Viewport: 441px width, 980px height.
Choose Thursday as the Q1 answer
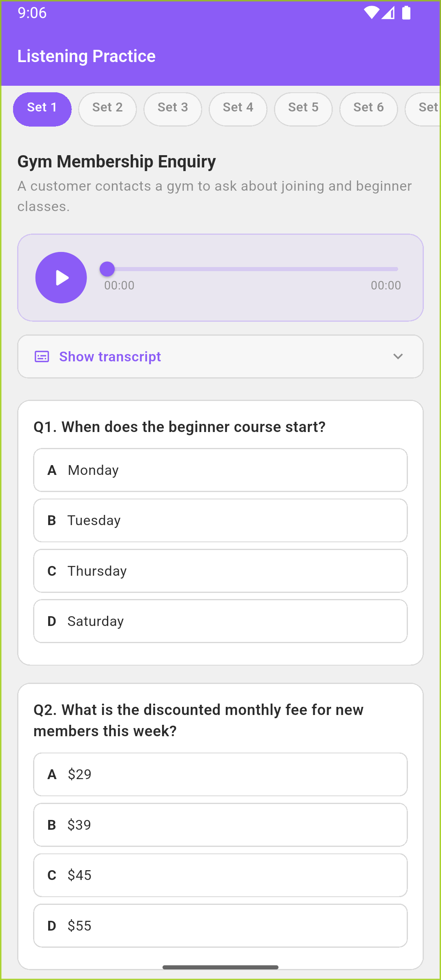(220, 570)
